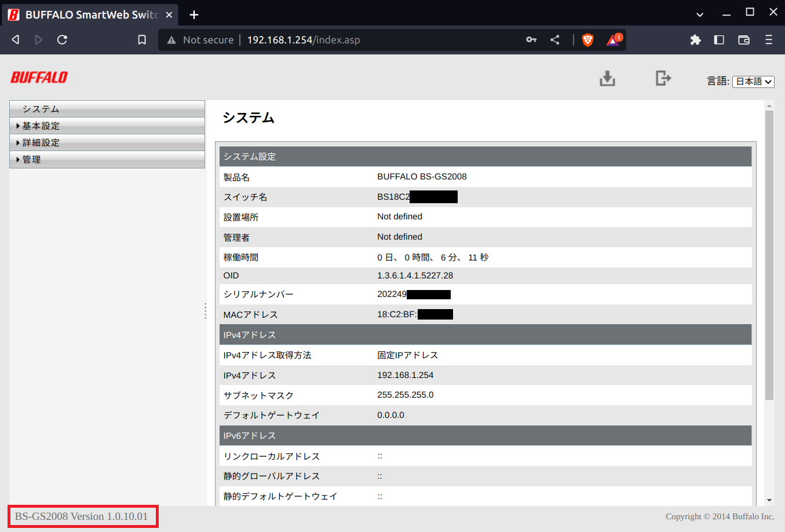The image size is (785, 532).
Task: Click the save configuration download icon
Action: [x=607, y=78]
